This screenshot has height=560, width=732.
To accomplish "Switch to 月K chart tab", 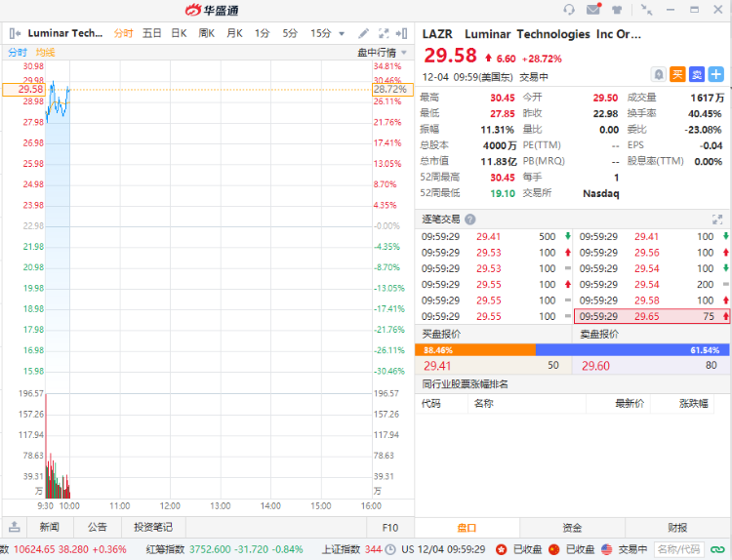I will tap(234, 33).
